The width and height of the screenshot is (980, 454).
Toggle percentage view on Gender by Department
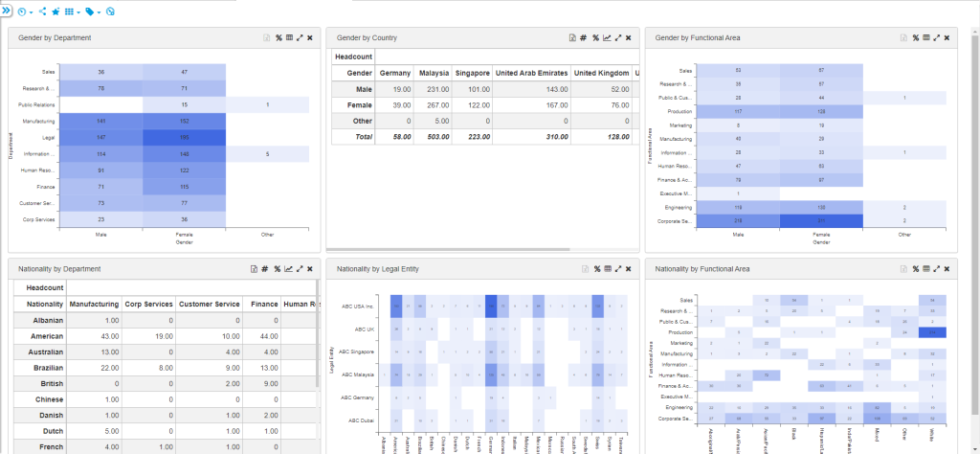tap(278, 38)
